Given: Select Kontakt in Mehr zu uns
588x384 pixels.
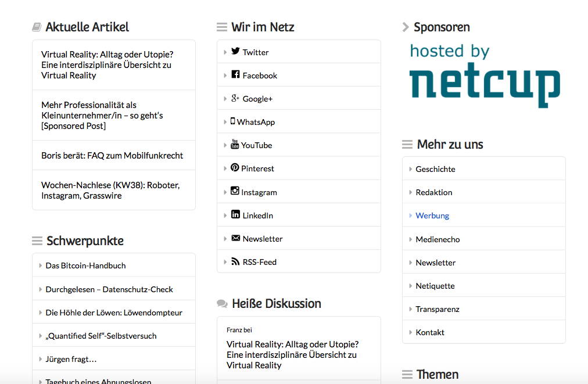Looking at the screenshot, I should point(430,332).
